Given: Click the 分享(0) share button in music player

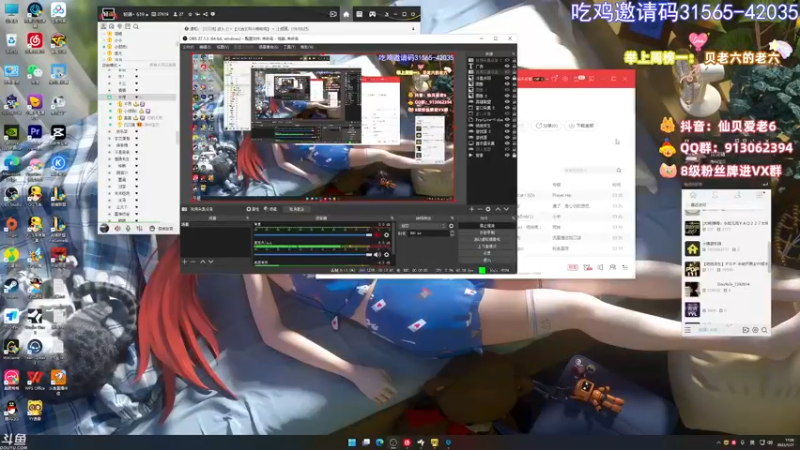Looking at the screenshot, I should pos(546,126).
